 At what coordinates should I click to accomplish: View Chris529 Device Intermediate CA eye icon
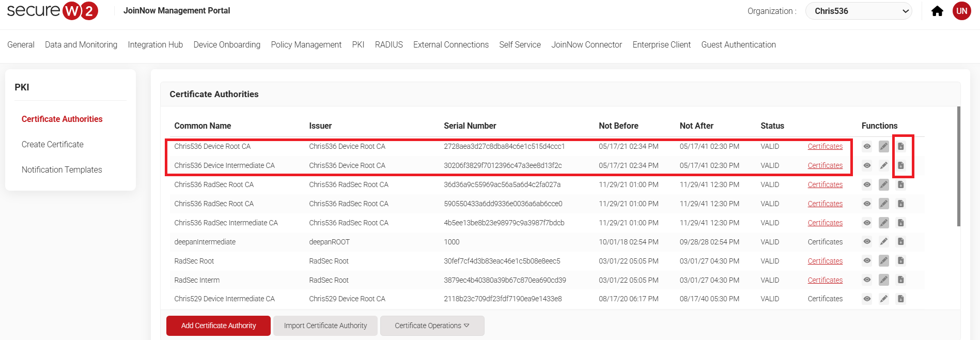click(x=867, y=299)
